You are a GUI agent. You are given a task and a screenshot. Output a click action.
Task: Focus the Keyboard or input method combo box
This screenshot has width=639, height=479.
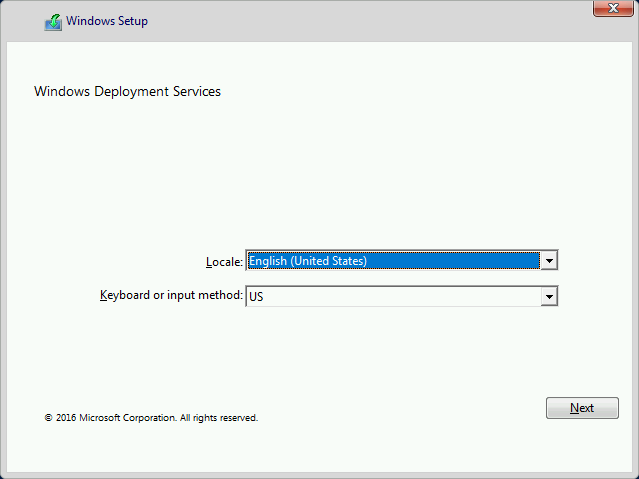point(401,296)
